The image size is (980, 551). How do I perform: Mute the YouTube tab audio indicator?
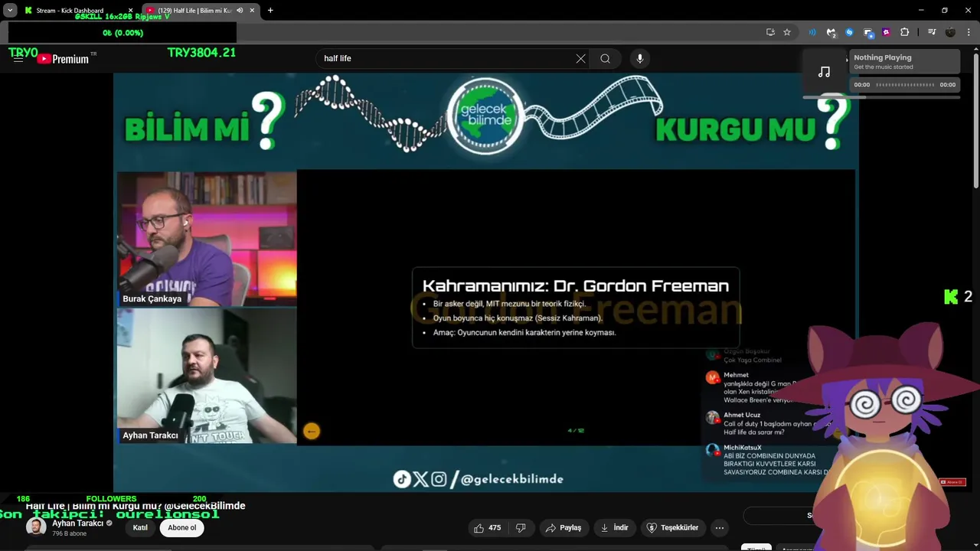coord(240,11)
